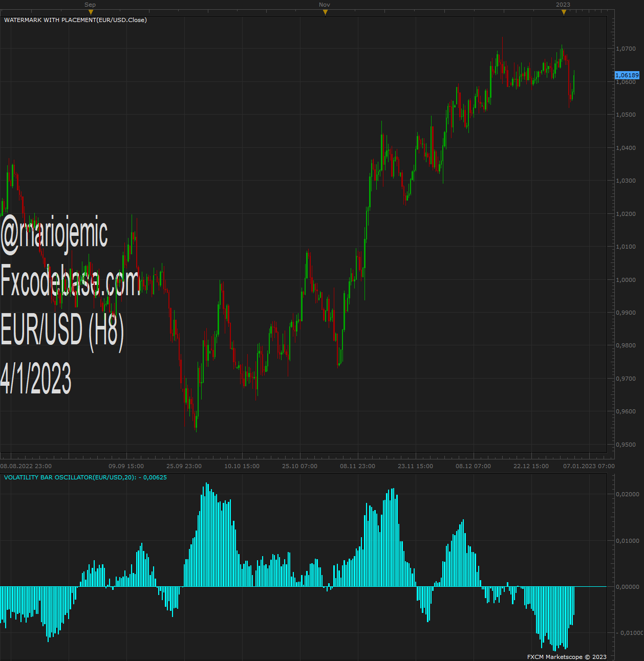644x661 pixels.
Task: Click the Sep month marker triangle
Action: (x=91, y=12)
